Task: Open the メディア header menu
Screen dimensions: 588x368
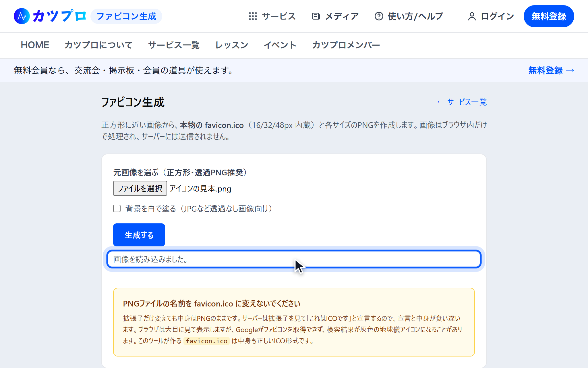Action: pyautogui.click(x=335, y=16)
